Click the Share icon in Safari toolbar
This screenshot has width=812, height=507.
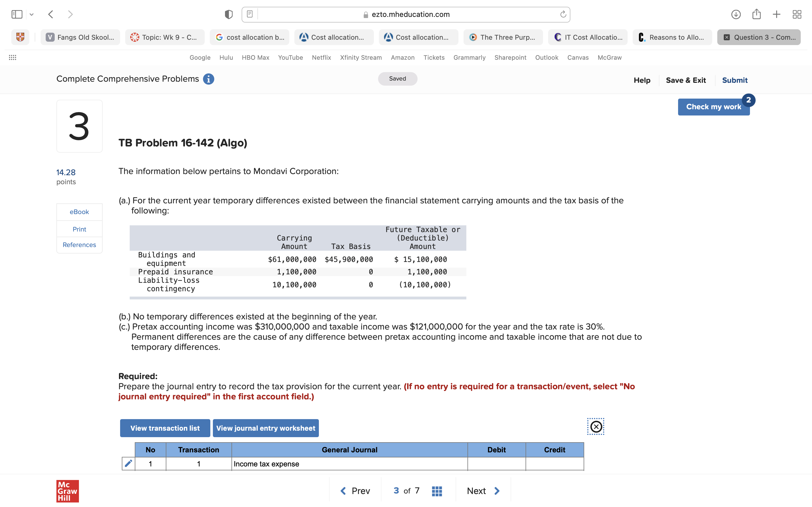click(756, 14)
